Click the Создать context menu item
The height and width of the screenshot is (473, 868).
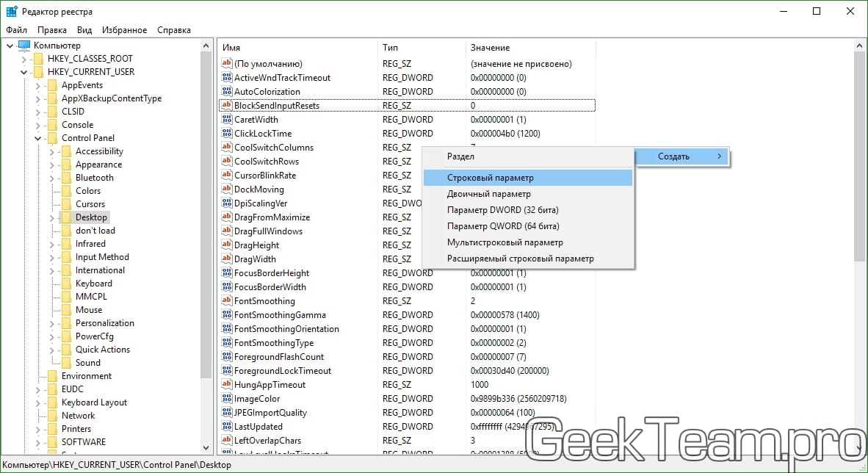(681, 156)
